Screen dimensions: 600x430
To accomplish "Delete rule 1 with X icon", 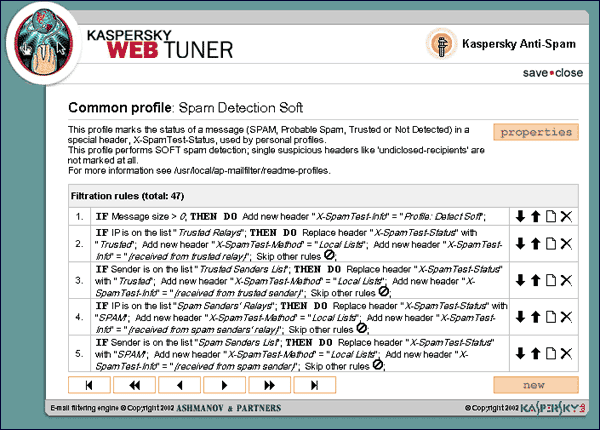I will [566, 217].
